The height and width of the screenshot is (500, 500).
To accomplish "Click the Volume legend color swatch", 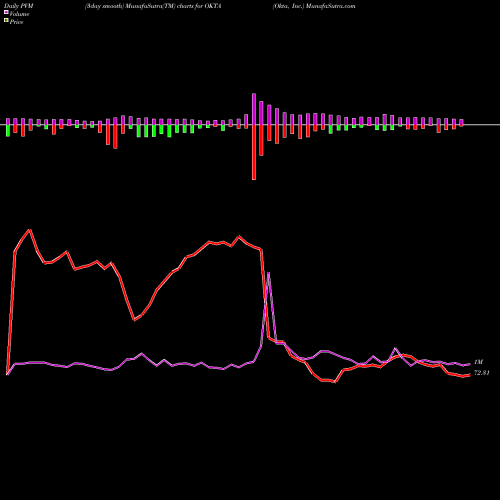I will (6, 13).
